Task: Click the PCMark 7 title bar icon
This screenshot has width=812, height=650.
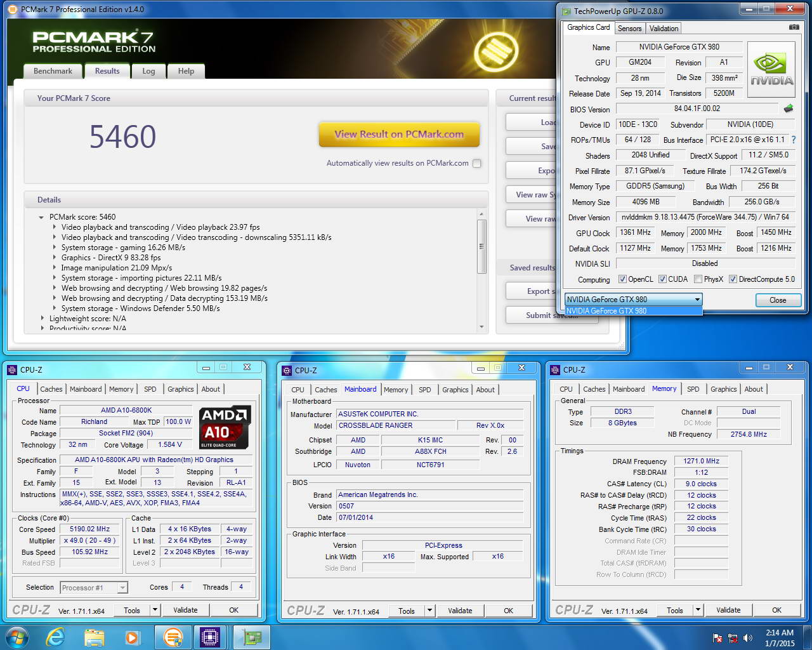Action: coord(13,10)
